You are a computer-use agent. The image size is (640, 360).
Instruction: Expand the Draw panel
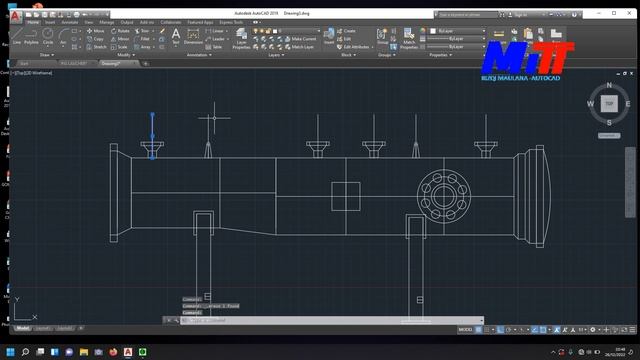(47, 55)
